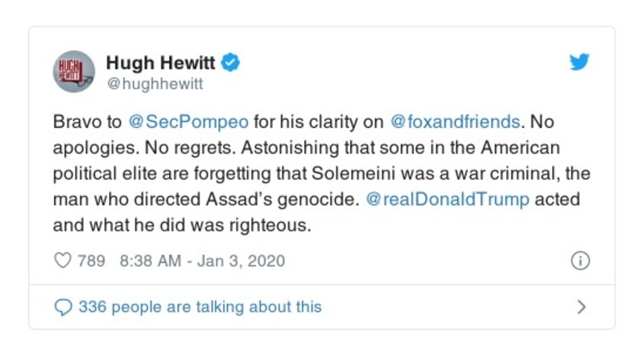
Task: Click the Hugh Hewitt display name
Action: (162, 62)
